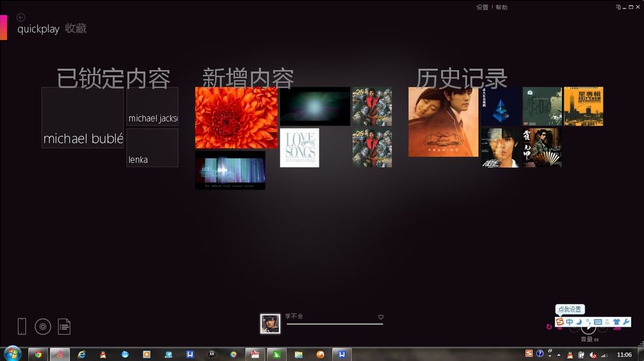The image size is (644, 361).
Task: Click the 学不会 song title
Action: click(x=294, y=316)
